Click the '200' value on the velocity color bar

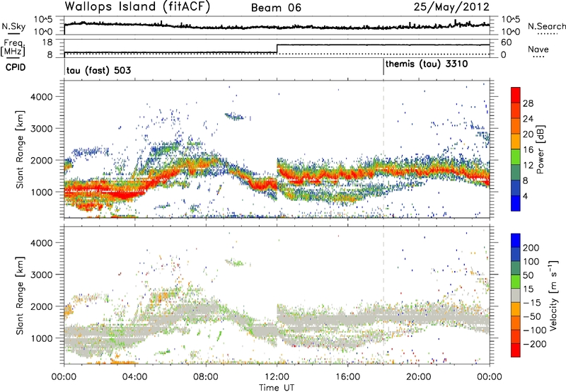click(x=531, y=248)
